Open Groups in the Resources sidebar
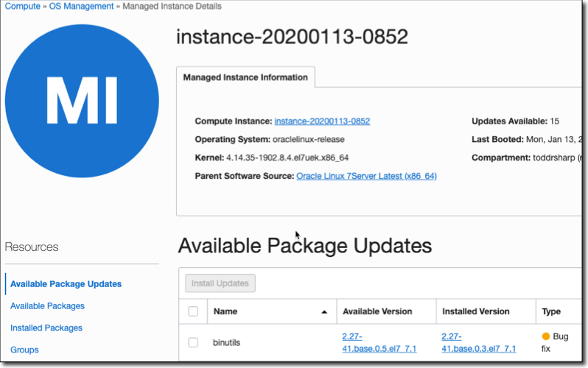Screen dimensions: 588x368 [x=24, y=350]
